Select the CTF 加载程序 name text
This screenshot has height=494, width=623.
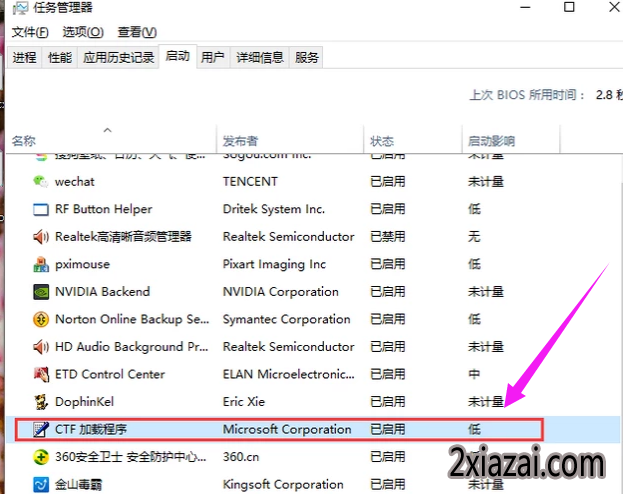click(91, 429)
